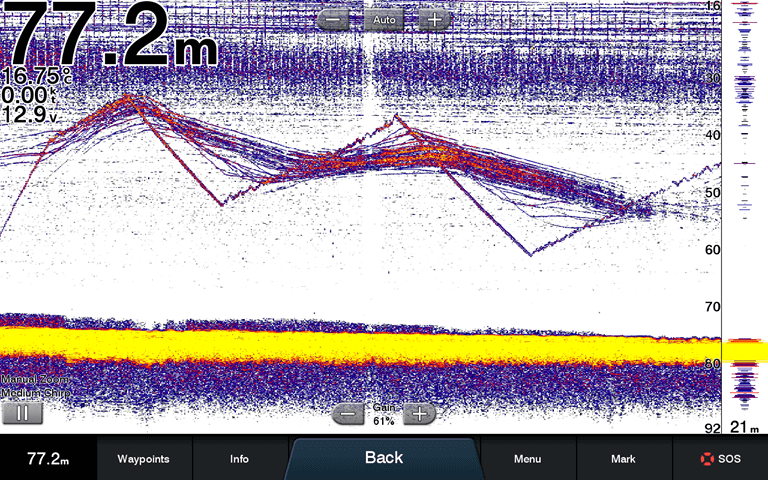The width and height of the screenshot is (768, 480).
Task: Tap the 16.75 water temperature reading
Action: 35,77
